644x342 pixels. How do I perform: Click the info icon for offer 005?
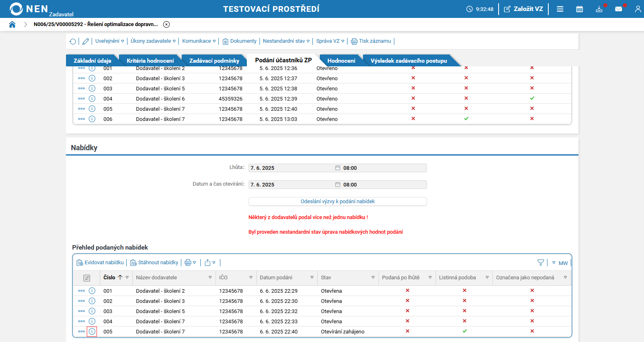[x=92, y=331]
